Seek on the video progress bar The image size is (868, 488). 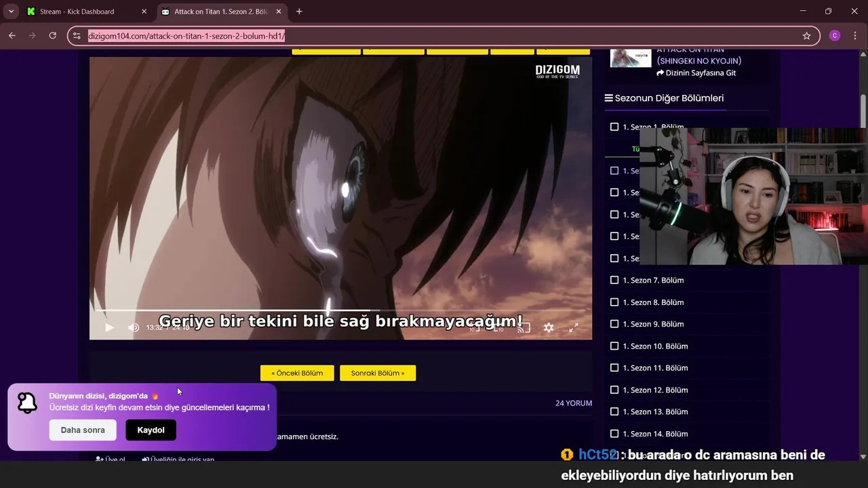tap(340, 311)
